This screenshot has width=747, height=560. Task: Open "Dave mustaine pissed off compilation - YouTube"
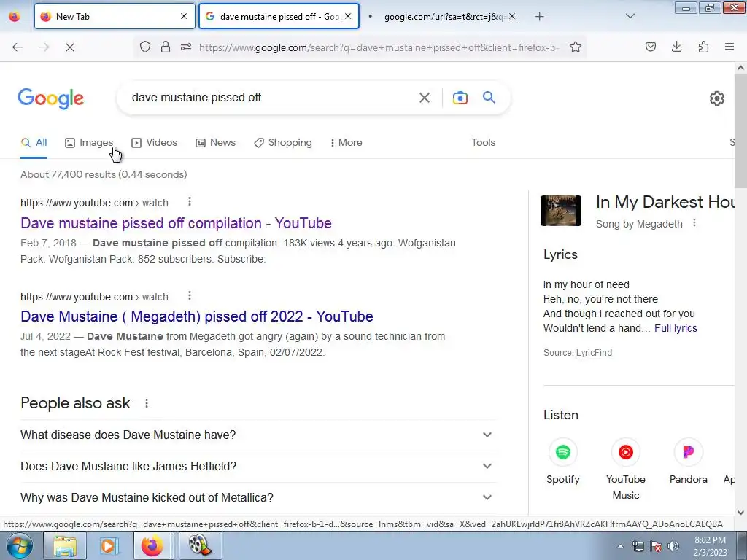(176, 223)
